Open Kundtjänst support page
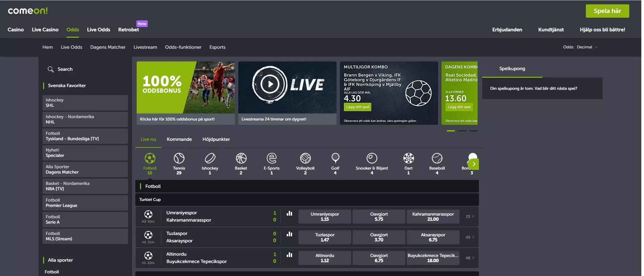Image resolution: width=644 pixels, height=276 pixels. (x=551, y=30)
